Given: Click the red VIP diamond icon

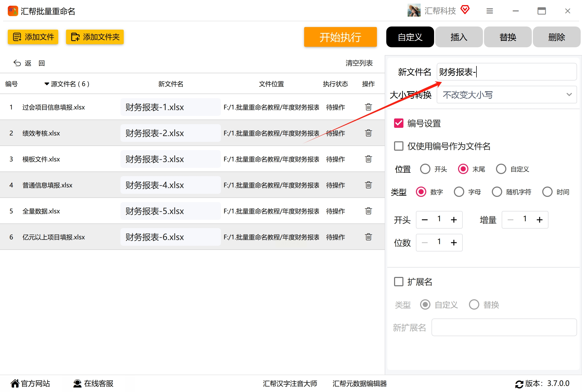Looking at the screenshot, I should click(x=465, y=10).
